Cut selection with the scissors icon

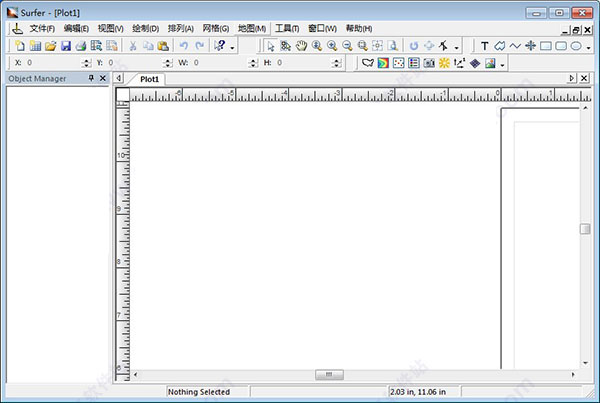tap(133, 46)
